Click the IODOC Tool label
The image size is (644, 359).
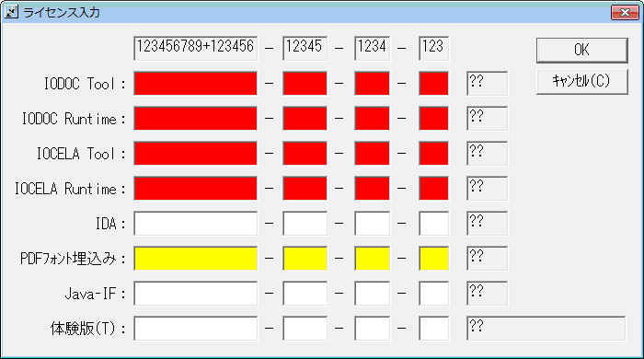[85, 84]
